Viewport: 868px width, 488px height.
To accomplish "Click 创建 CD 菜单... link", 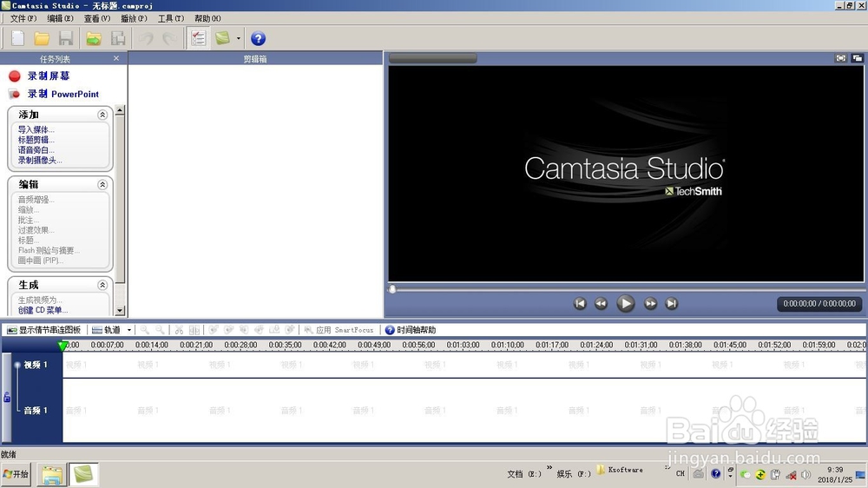I will click(43, 310).
